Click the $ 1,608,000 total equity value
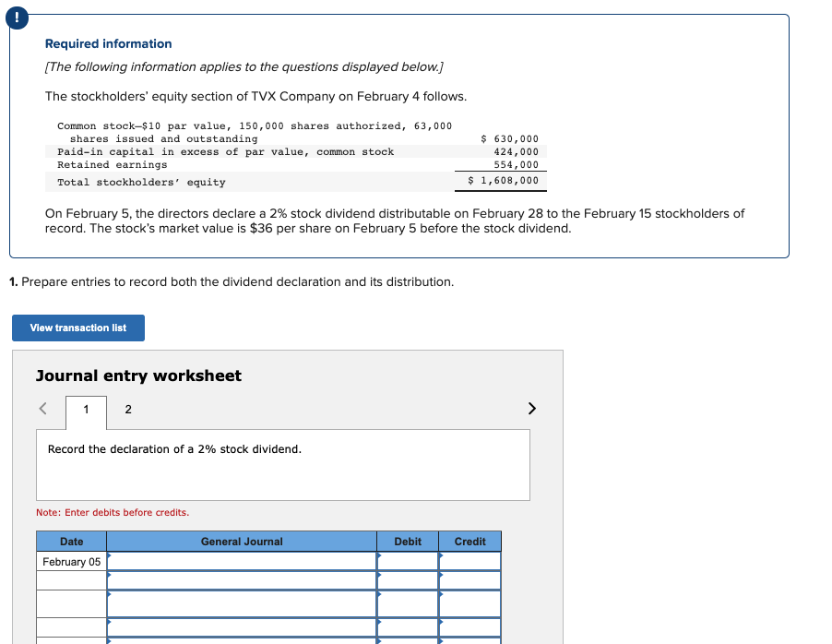Viewport: 832px width, 644px height. pos(503,181)
